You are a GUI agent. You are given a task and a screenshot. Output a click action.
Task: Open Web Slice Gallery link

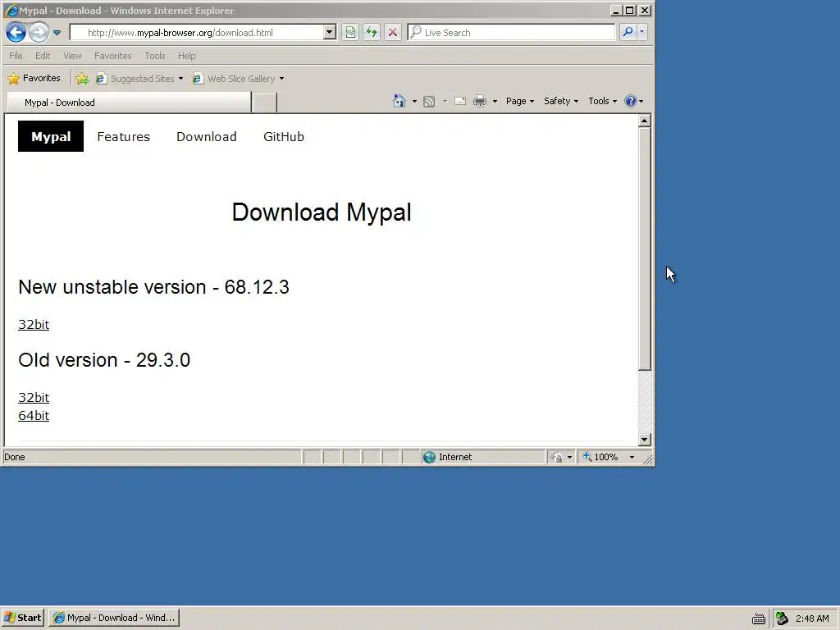235,79
